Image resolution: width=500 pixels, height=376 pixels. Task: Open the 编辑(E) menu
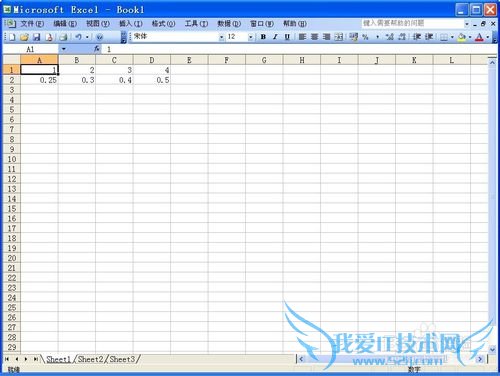click(65, 23)
